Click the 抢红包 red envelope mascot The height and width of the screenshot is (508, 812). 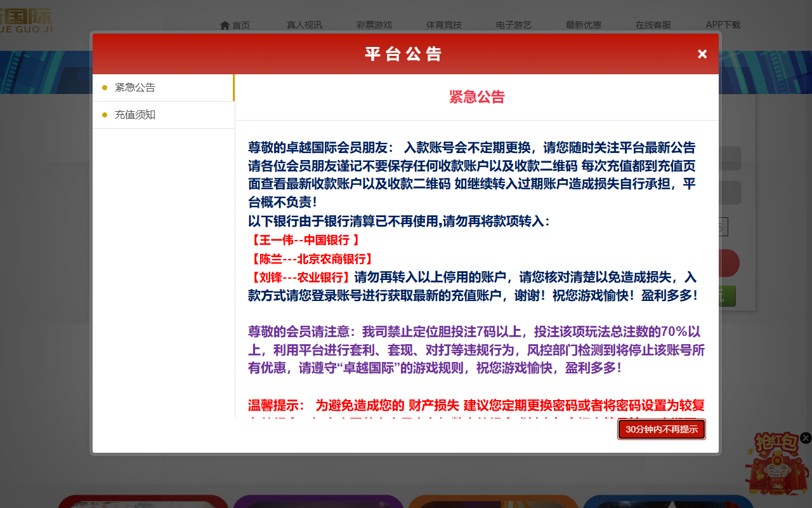(777, 465)
